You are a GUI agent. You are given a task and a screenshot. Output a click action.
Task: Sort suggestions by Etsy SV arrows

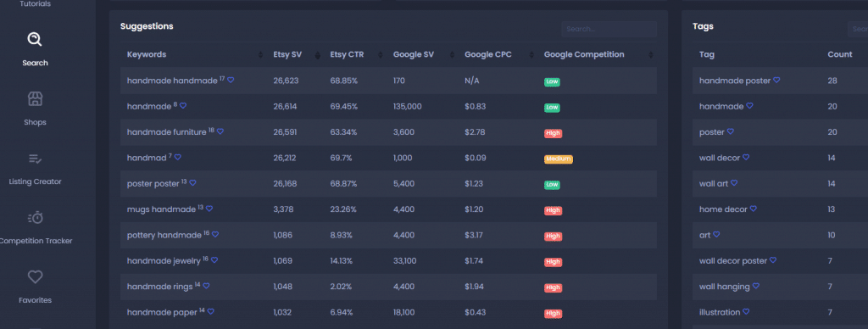coord(318,55)
